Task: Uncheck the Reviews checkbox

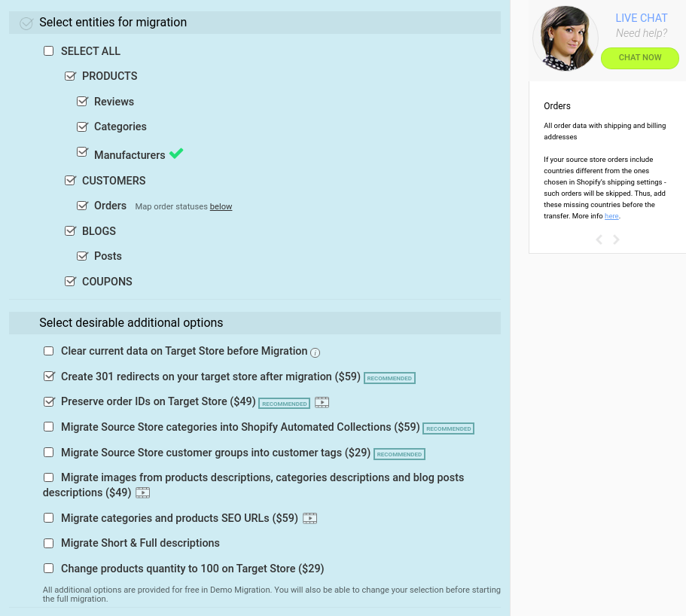Action: (83, 102)
